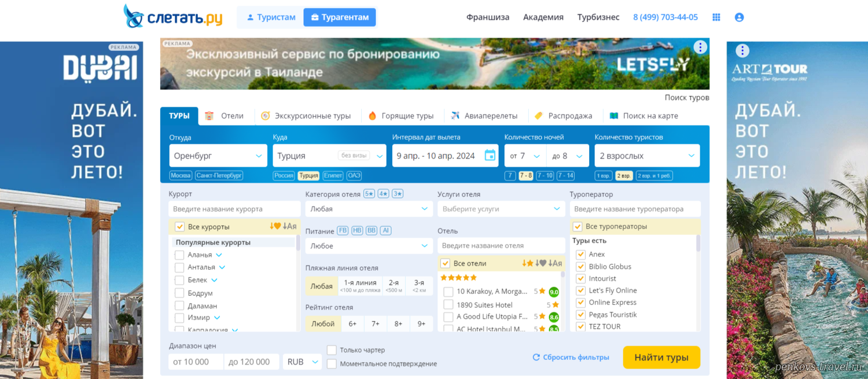
Task: Click the Найти туры button
Action: pos(661,358)
